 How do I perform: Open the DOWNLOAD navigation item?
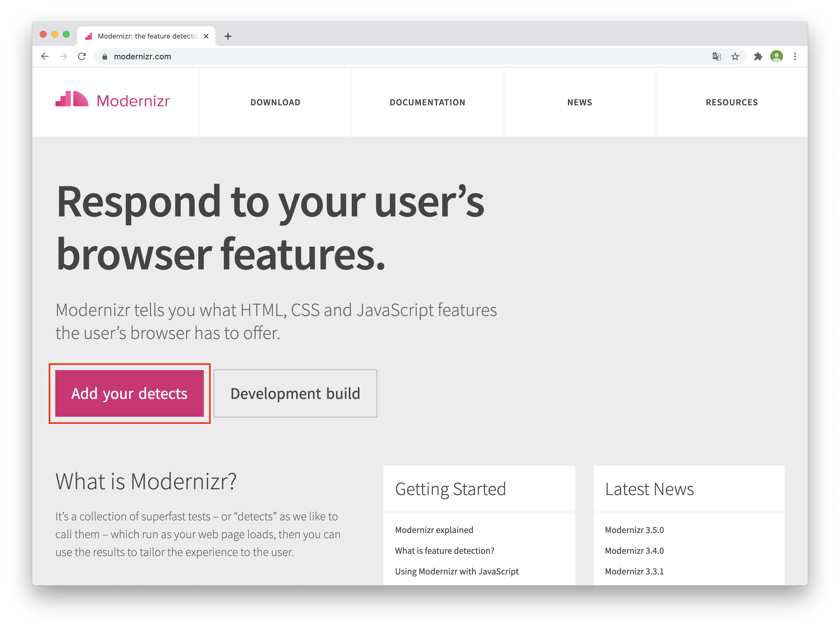tap(275, 102)
